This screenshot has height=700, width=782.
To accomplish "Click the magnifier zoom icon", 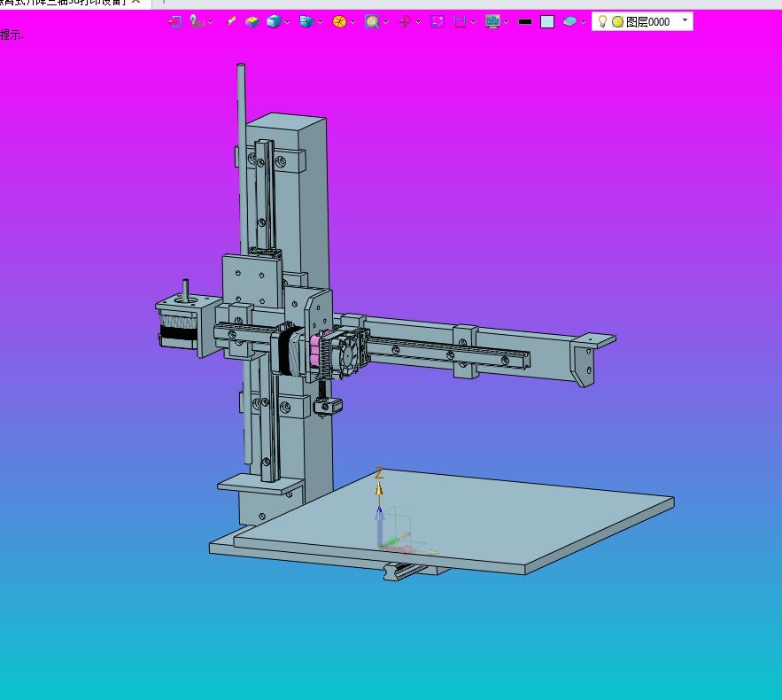I will pos(372,21).
